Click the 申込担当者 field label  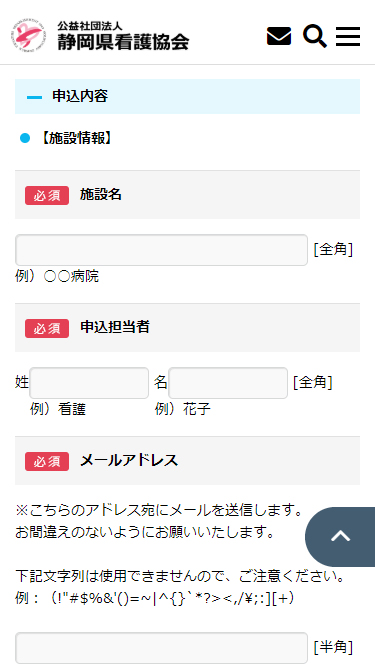pos(115,327)
